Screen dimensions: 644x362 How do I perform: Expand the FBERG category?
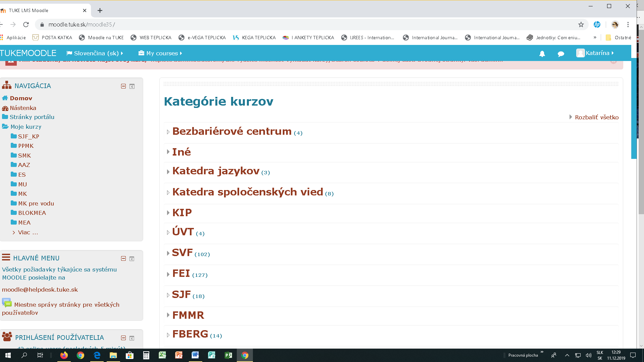coord(168,335)
